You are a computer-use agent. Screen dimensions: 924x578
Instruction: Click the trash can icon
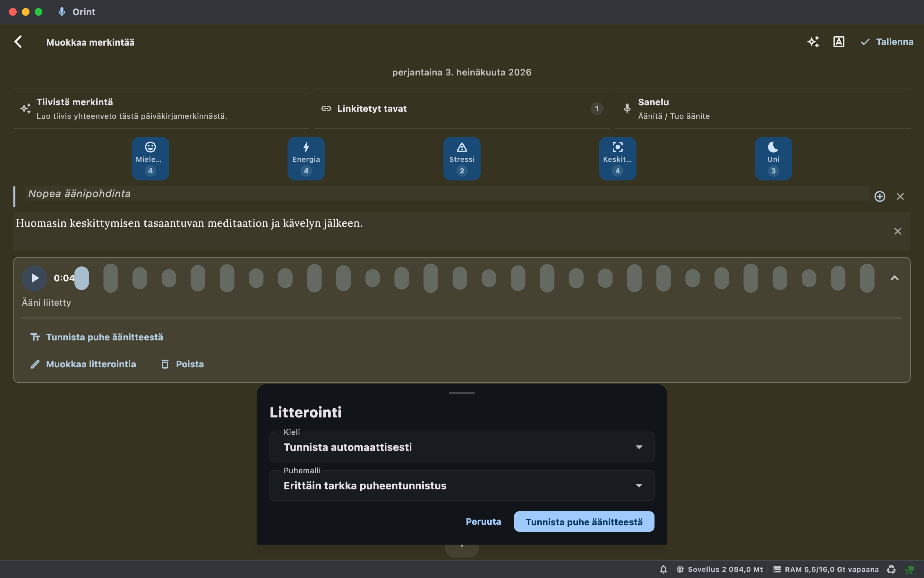[165, 364]
